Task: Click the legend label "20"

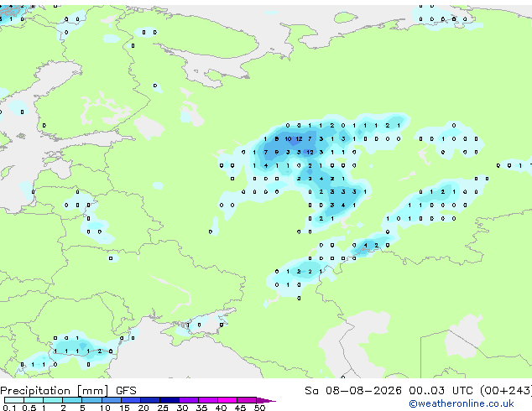Action: tap(143, 408)
